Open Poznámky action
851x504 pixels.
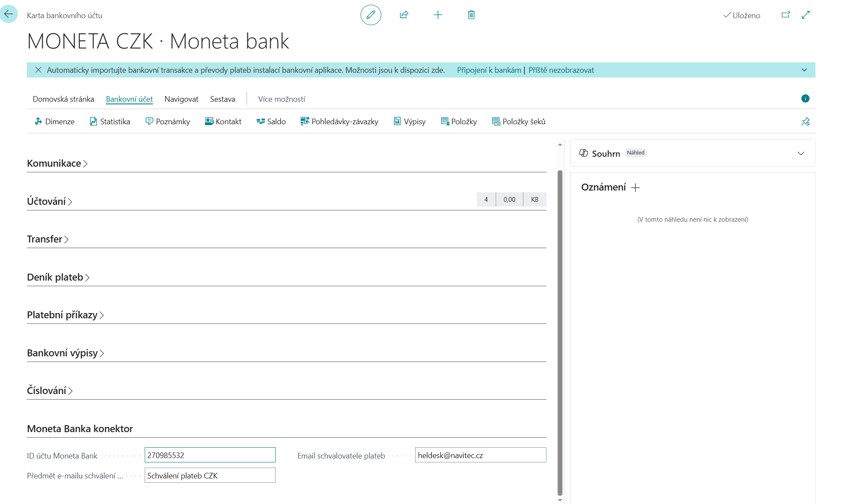click(168, 122)
